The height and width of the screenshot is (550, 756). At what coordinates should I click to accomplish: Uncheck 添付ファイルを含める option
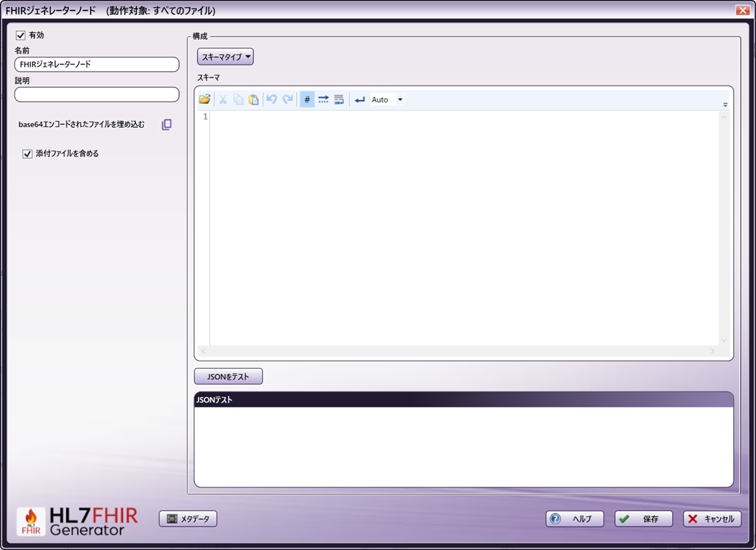pyautogui.click(x=27, y=153)
